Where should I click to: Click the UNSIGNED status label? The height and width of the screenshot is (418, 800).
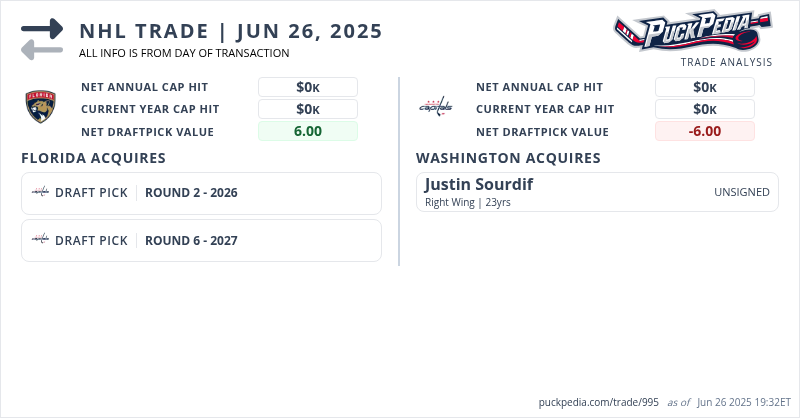pyautogui.click(x=741, y=192)
